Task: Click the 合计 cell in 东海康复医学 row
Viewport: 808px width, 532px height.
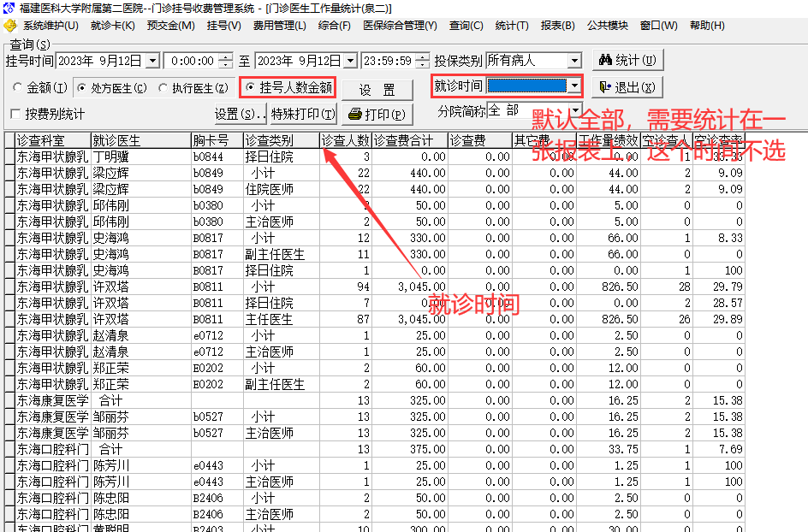Action: pyautogui.click(x=140, y=400)
